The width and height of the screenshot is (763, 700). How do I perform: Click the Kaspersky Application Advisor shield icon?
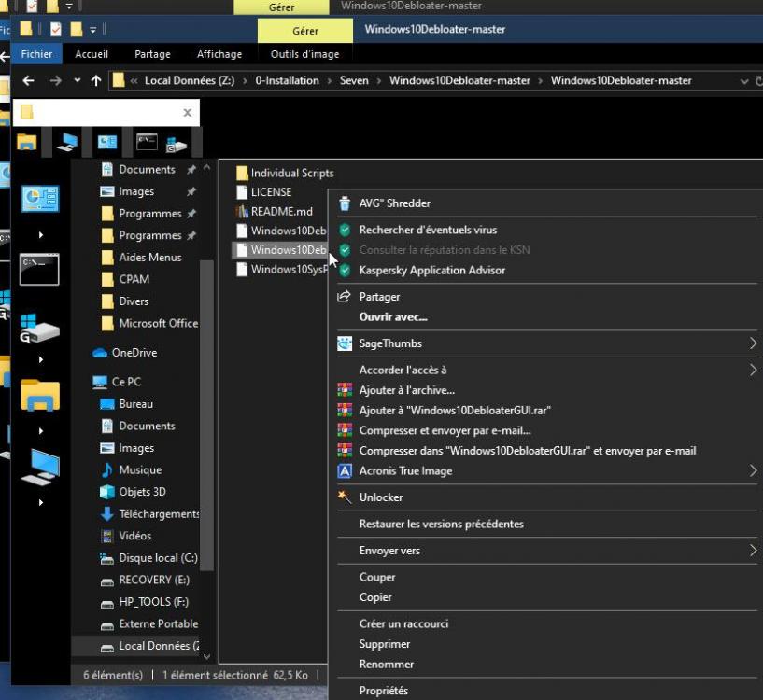point(345,271)
